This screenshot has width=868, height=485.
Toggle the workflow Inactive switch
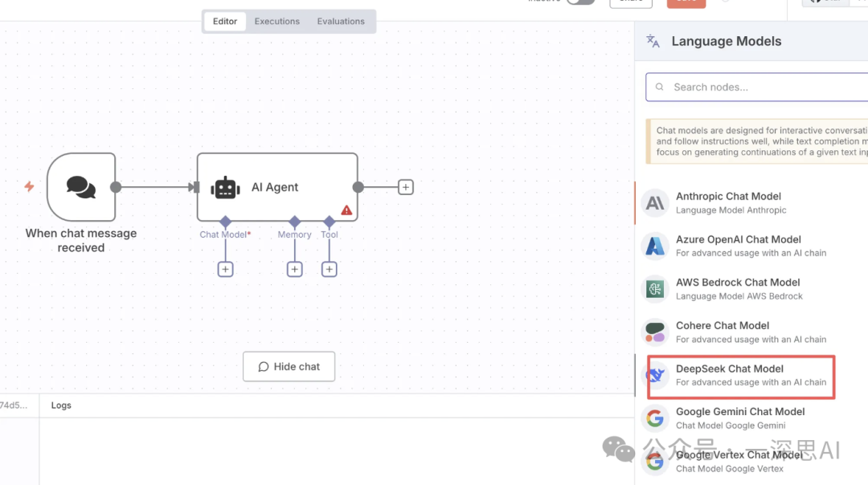click(580, 2)
